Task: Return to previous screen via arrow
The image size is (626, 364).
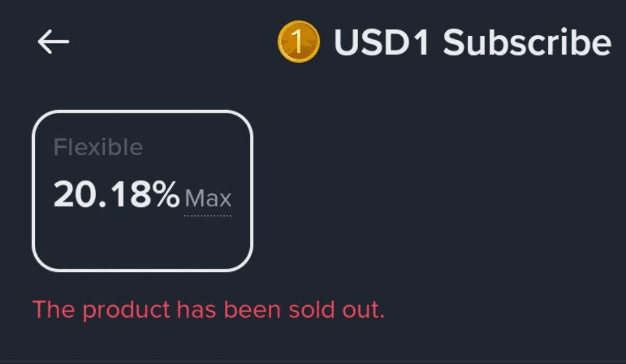Action: (53, 42)
